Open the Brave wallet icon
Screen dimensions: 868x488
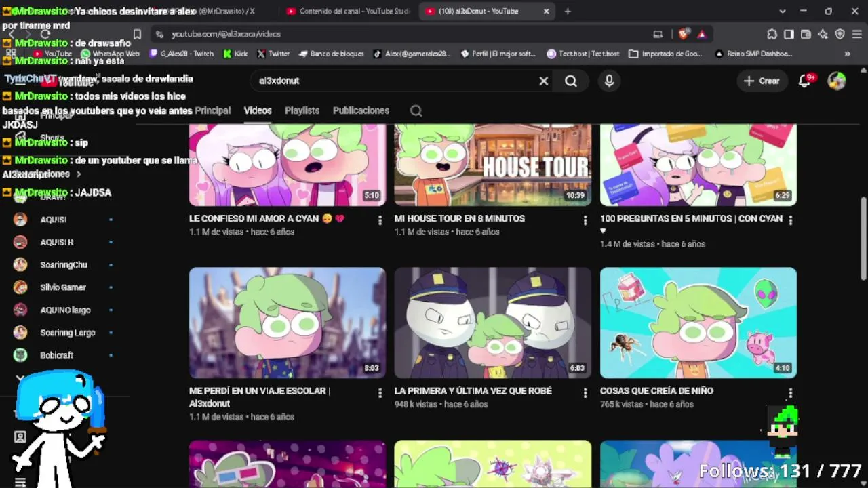pos(806,34)
